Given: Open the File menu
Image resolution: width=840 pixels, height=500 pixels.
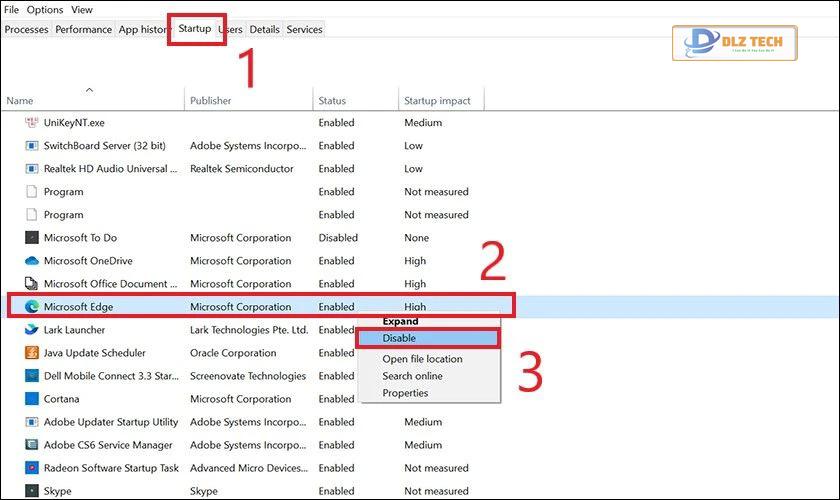Looking at the screenshot, I should coord(11,10).
